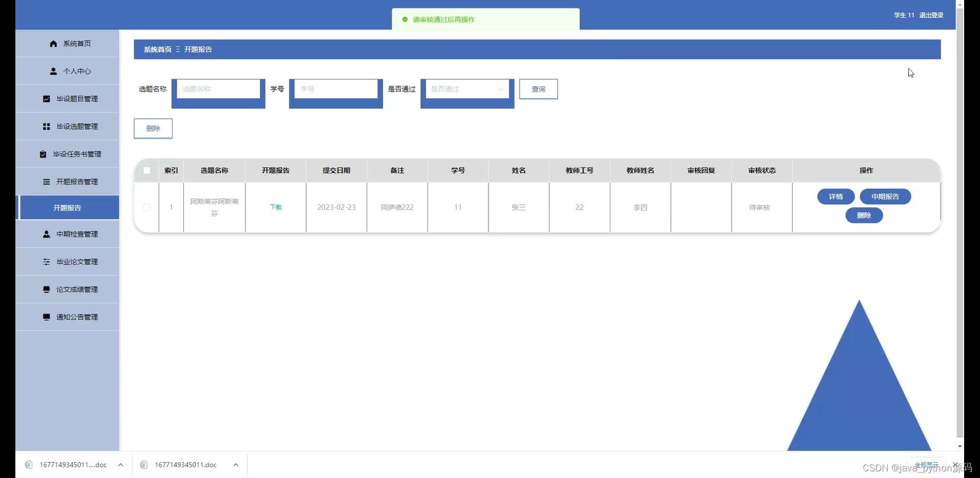The image size is (980, 478).
Task: Click 中期报告 button in row 1
Action: 885,197
